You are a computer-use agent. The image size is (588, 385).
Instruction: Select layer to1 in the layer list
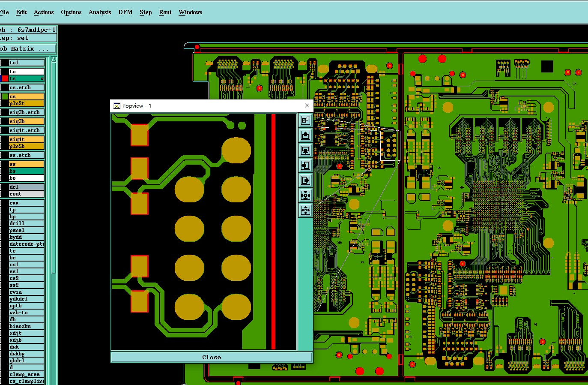(x=26, y=63)
